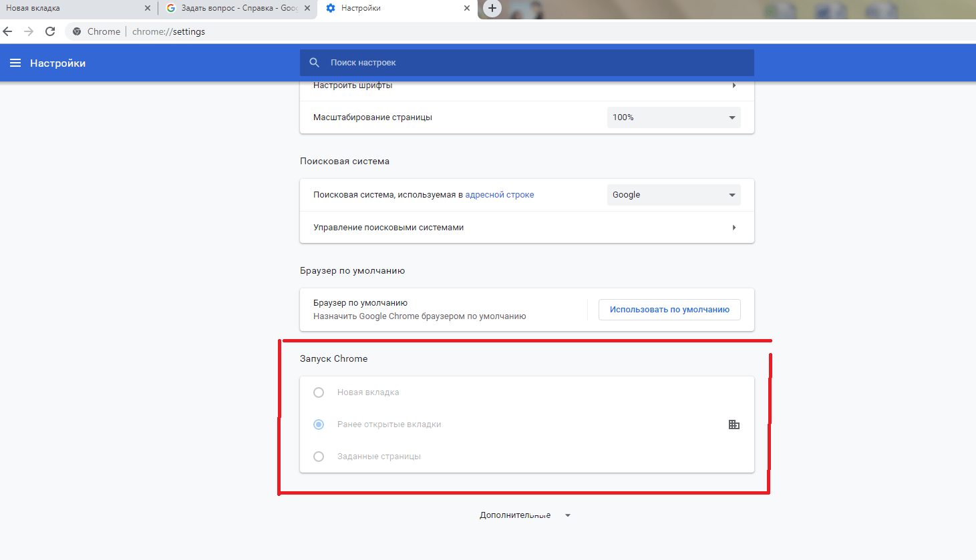Viewport: 976px width, 560px height.
Task: Click the gear icon on Настройки tab
Action: (x=331, y=8)
